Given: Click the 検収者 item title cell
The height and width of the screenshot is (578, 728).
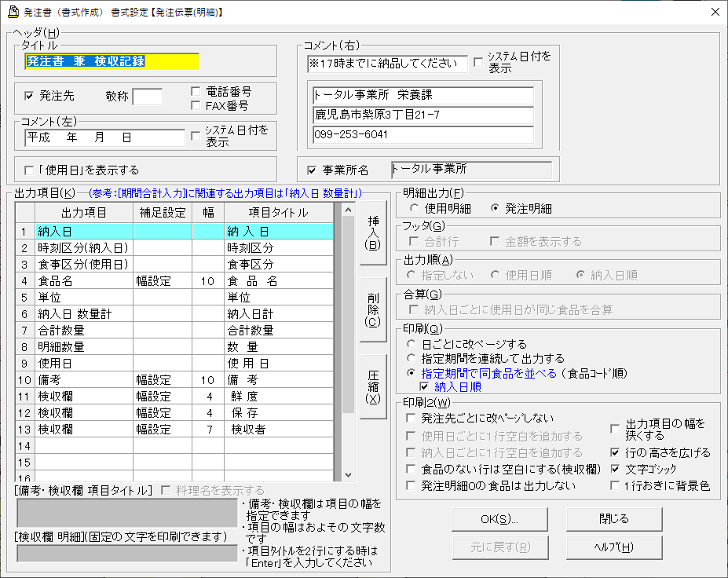Looking at the screenshot, I should pyautogui.click(x=279, y=430).
